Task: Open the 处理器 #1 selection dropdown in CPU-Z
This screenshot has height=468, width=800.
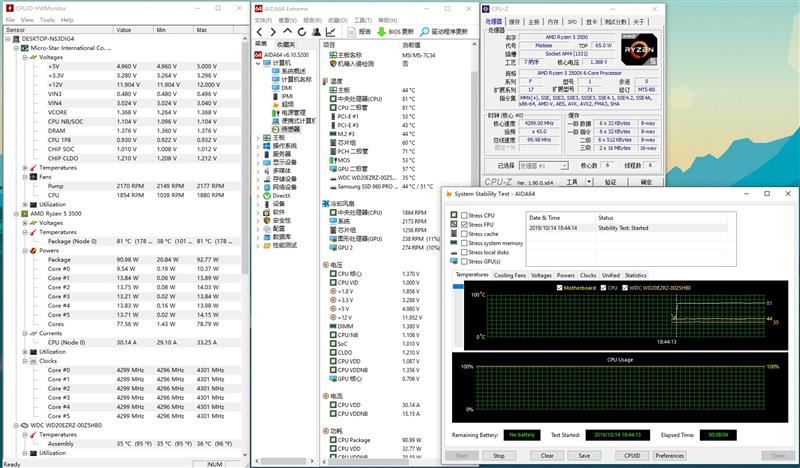Action: [543, 166]
